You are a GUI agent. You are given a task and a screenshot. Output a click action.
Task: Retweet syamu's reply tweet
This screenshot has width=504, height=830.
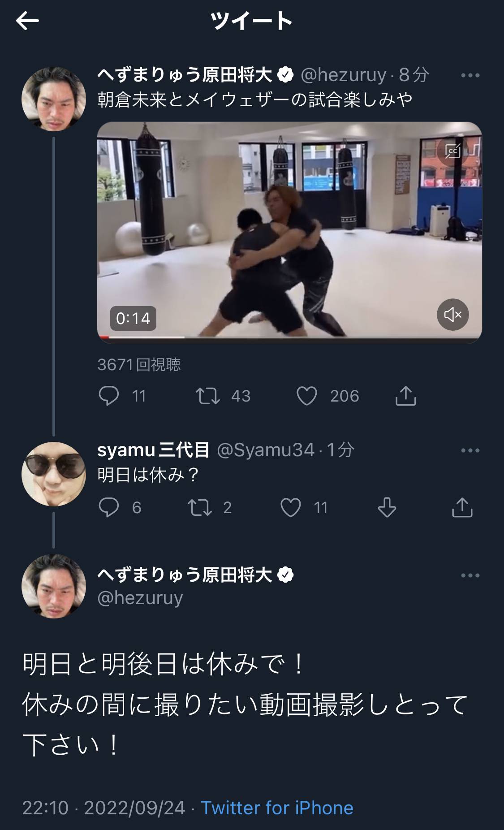pyautogui.click(x=200, y=507)
